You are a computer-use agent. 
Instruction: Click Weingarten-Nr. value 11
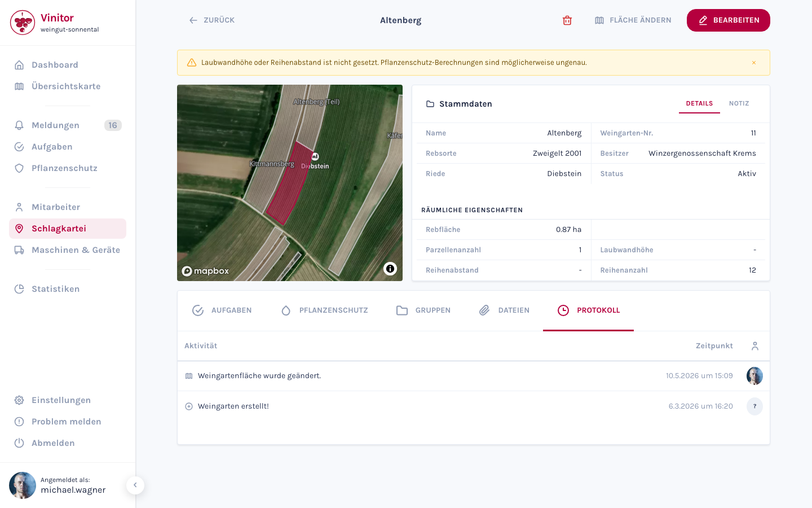pyautogui.click(x=753, y=133)
